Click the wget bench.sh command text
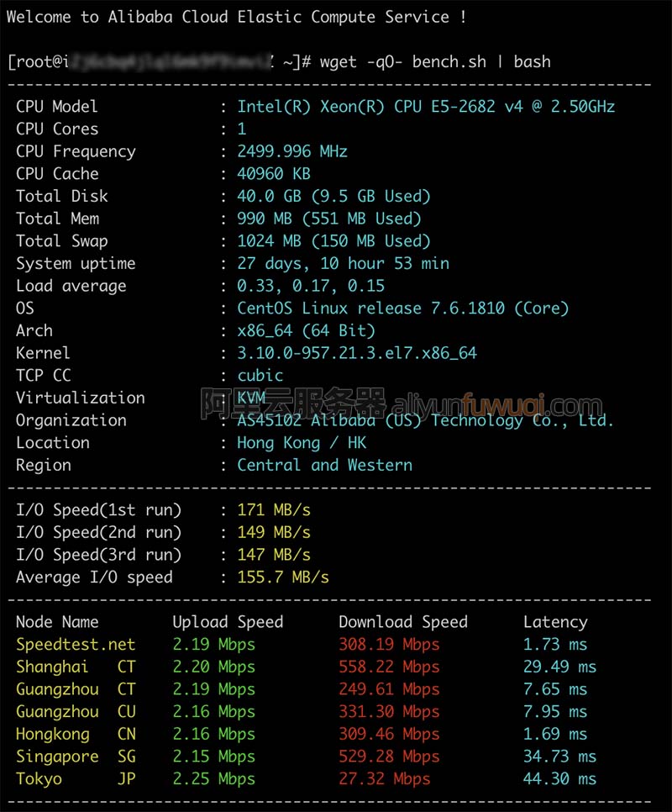Screen dimensions: 672x812 (435, 62)
